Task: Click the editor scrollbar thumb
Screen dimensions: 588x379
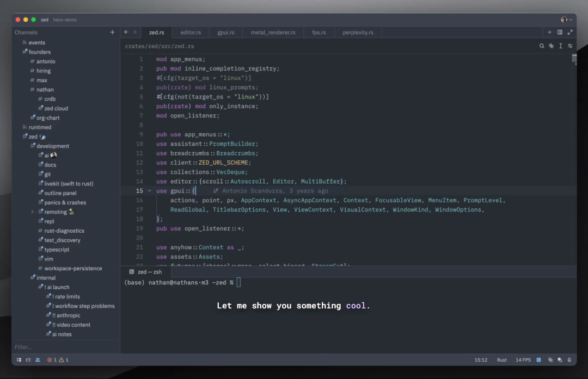Action: tap(574, 59)
